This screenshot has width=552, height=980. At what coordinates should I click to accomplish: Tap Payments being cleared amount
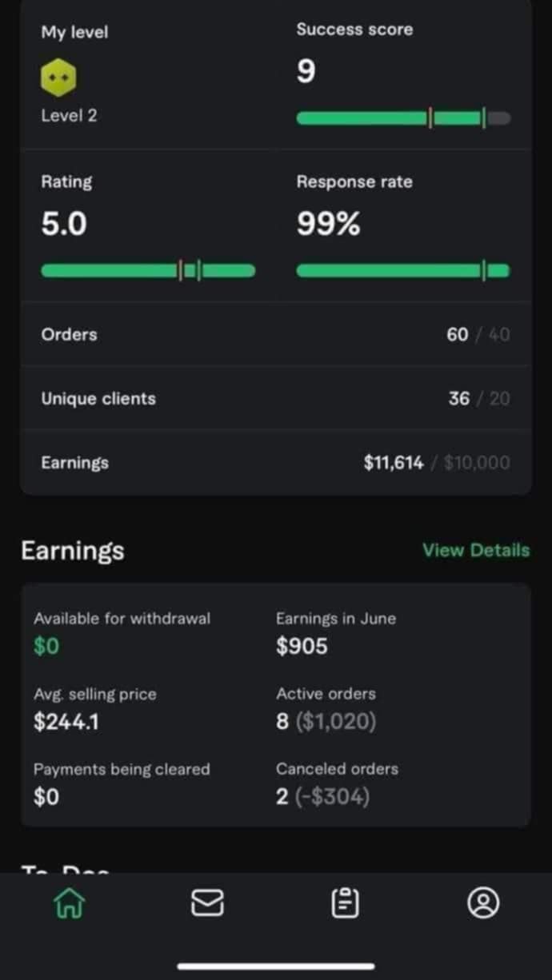click(x=46, y=797)
